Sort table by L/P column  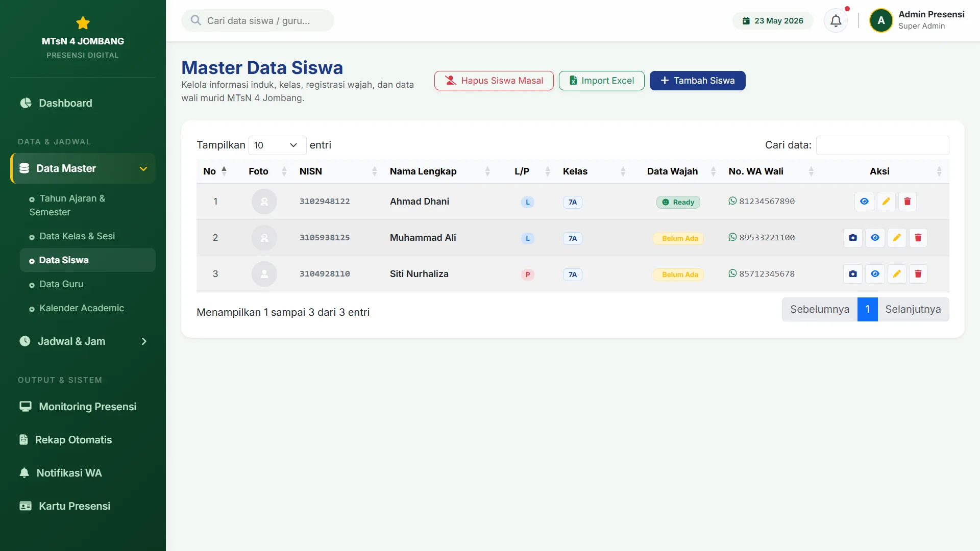coord(527,171)
